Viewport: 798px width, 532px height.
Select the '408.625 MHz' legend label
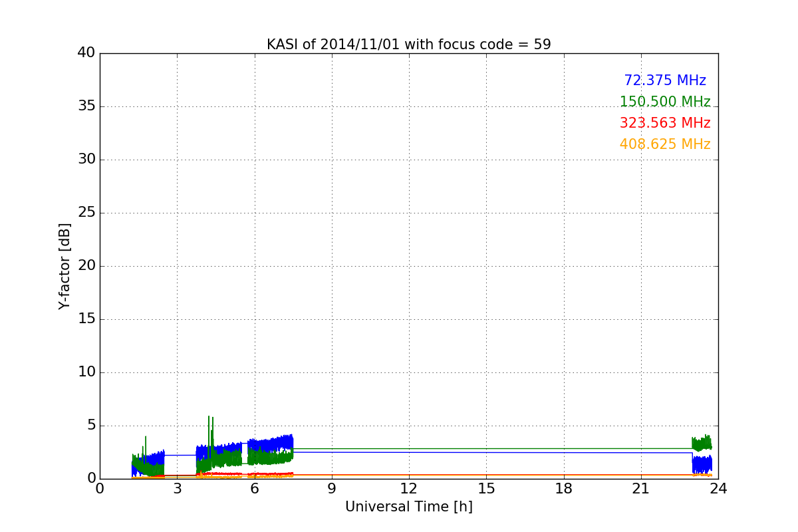tap(665, 144)
